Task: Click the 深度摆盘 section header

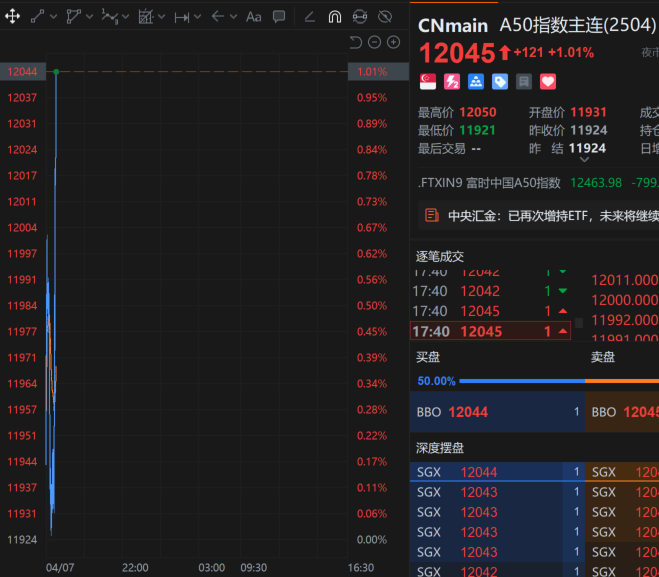Action: pyautogui.click(x=440, y=448)
